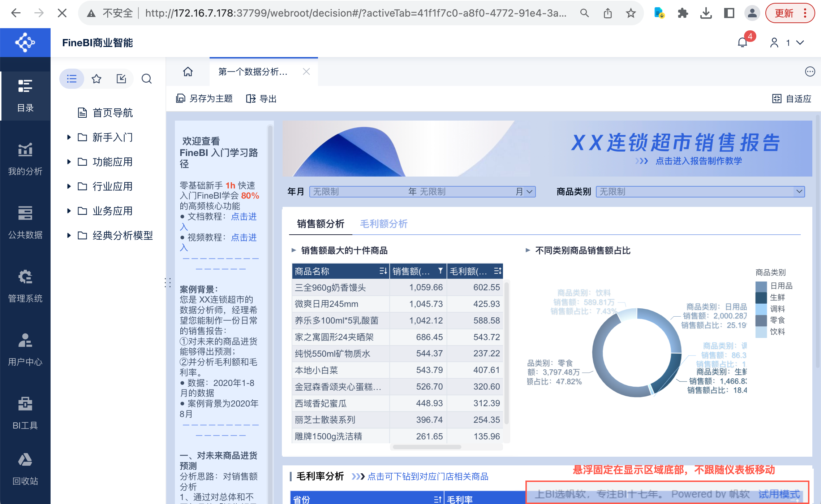Toggle the filter icon on 销售额 column
821x504 pixels.
click(x=440, y=271)
